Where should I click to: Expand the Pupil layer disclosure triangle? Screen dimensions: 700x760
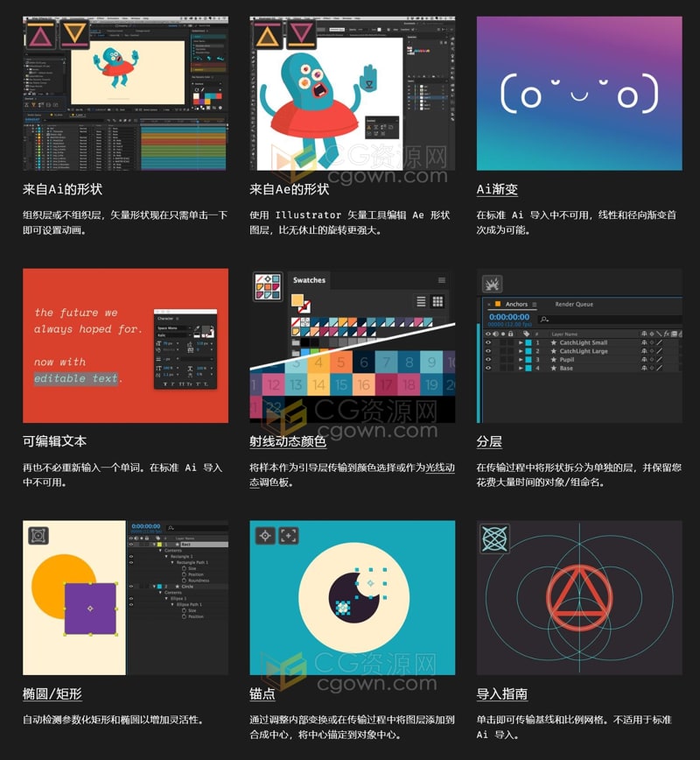(x=521, y=360)
